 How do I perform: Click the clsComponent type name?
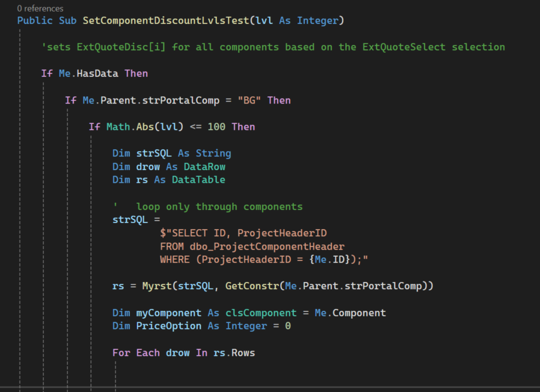tap(261, 313)
